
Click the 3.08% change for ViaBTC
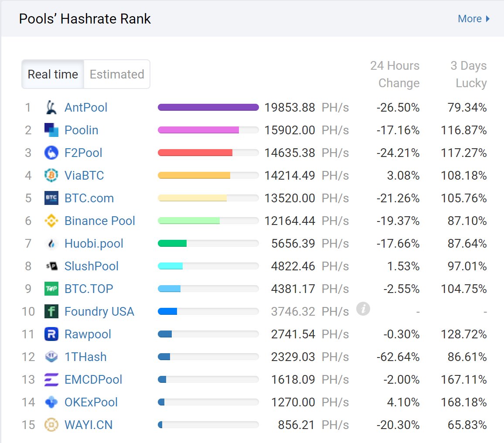[403, 175]
